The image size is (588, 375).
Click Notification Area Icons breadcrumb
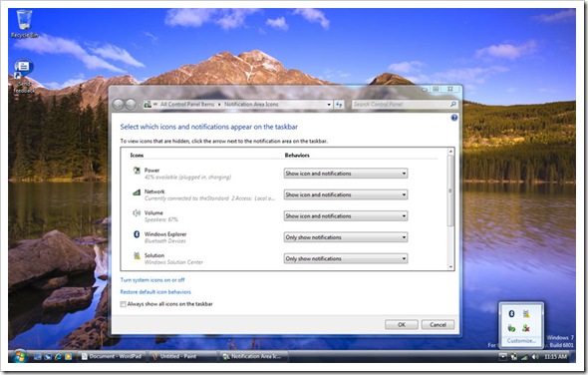pyautogui.click(x=251, y=105)
